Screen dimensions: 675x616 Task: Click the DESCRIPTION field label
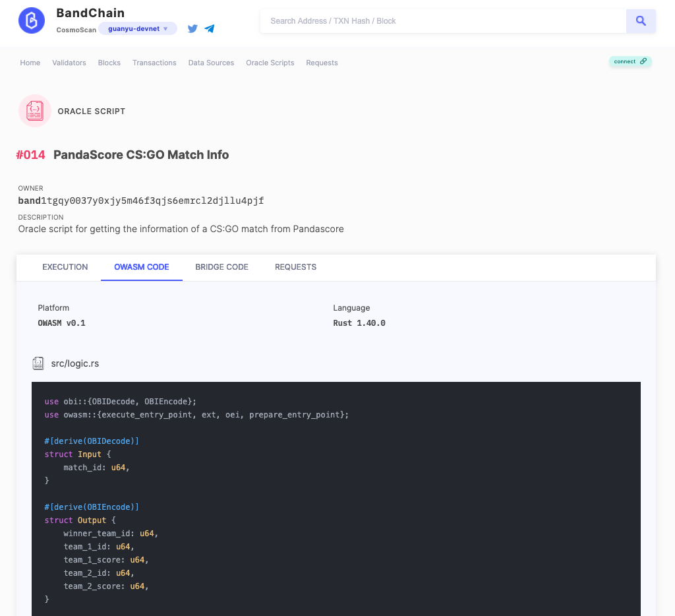41,217
